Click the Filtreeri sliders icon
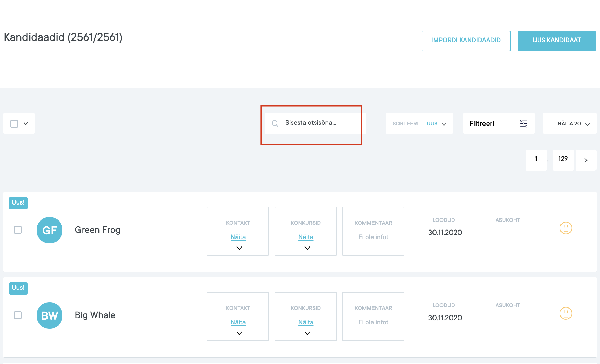 523,123
